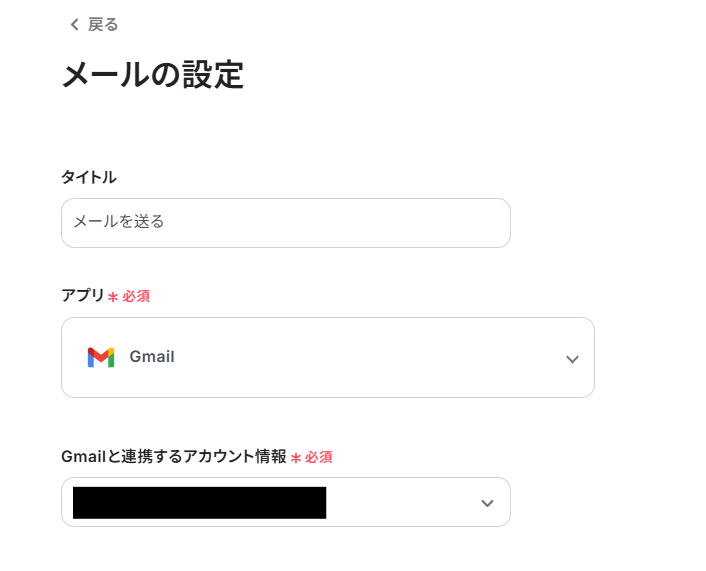This screenshot has height=571, width=706.
Task: Click the Gmail logo icon
Action: click(x=100, y=357)
